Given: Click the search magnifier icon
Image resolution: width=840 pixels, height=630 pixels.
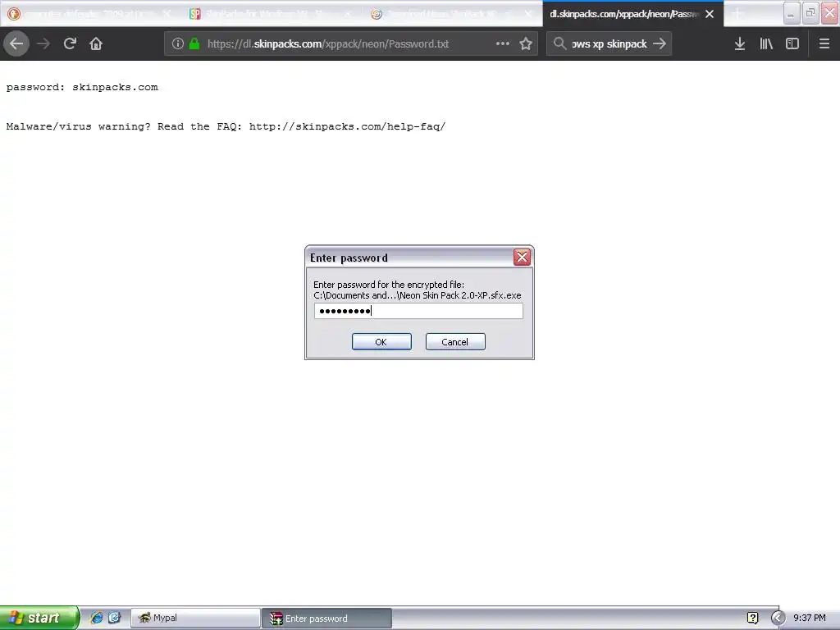Looking at the screenshot, I should click(559, 44).
